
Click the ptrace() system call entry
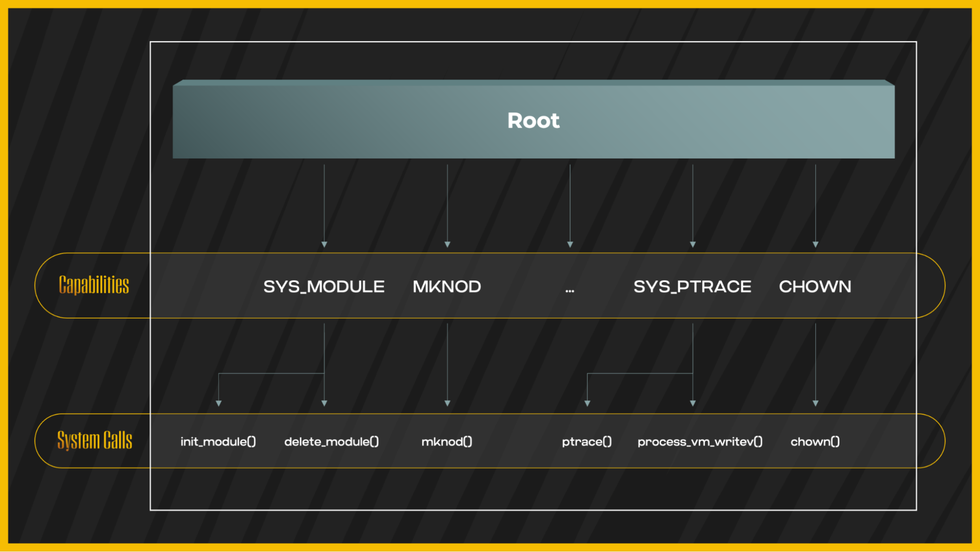tap(587, 441)
